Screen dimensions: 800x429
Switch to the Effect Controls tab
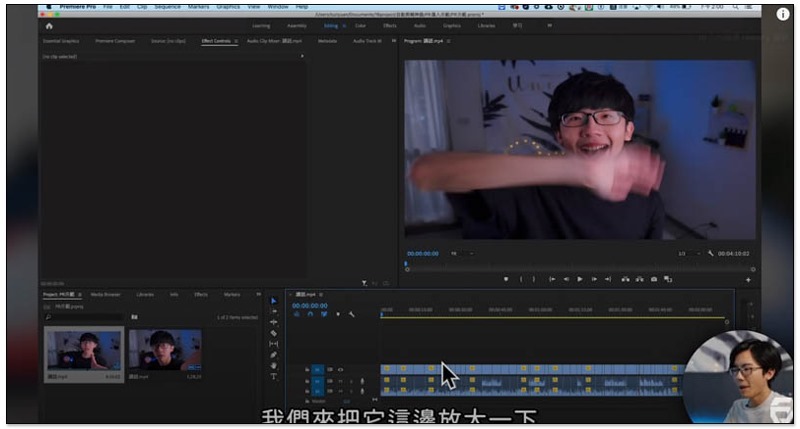pos(216,41)
